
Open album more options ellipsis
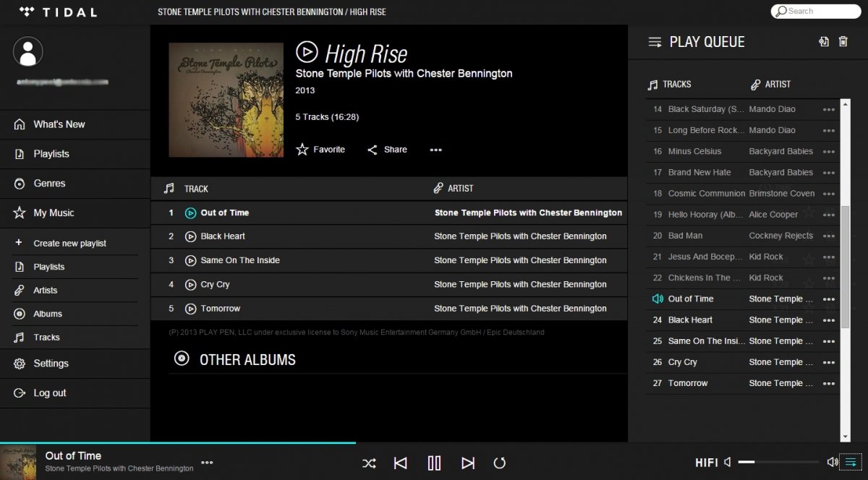pyautogui.click(x=435, y=150)
